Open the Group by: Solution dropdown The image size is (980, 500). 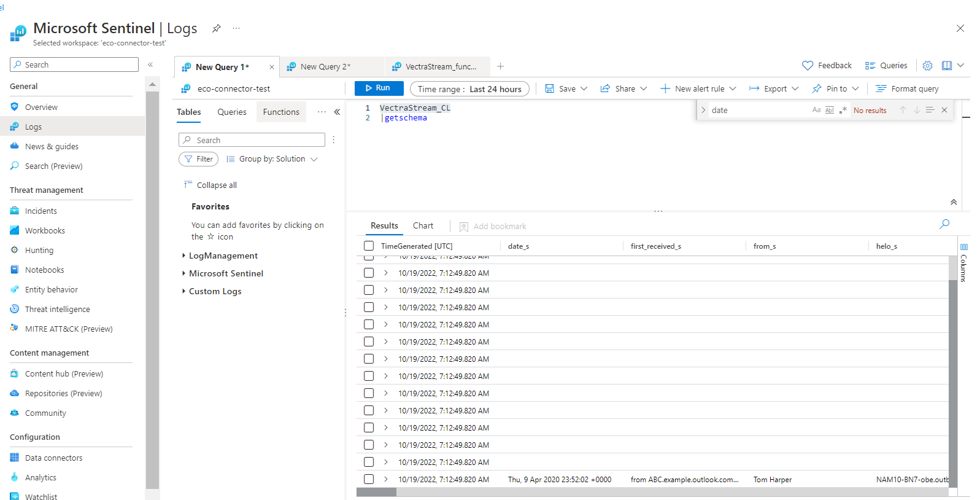272,159
